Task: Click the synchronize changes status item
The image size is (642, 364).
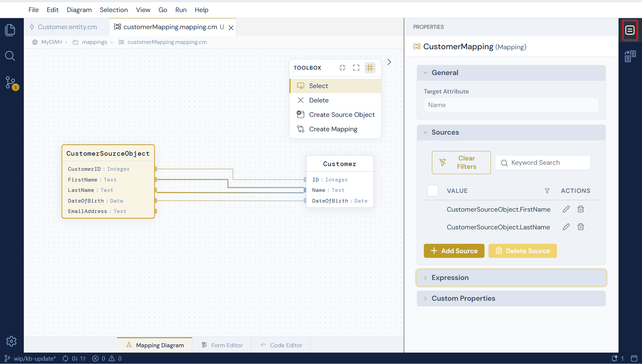Action: click(74, 358)
